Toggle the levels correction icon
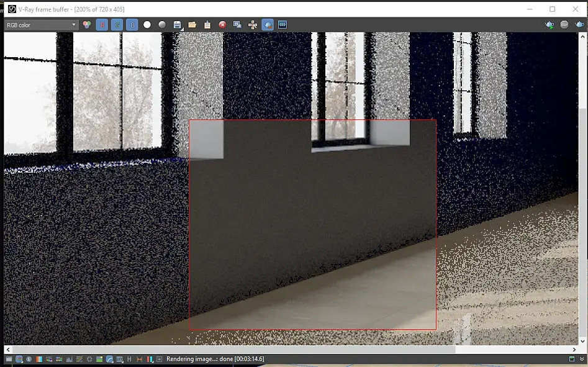Image resolution: width=588 pixels, height=367 pixels. tap(70, 359)
